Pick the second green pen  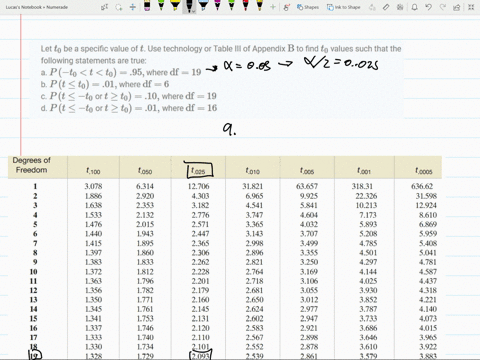coord(231,6)
